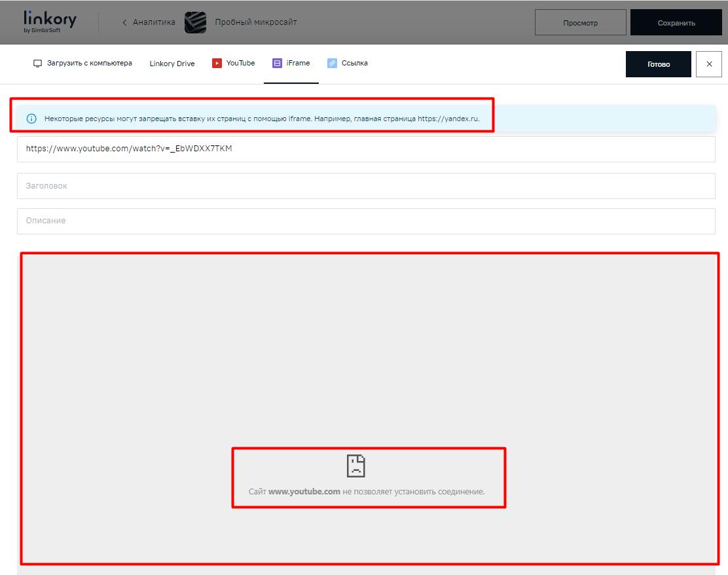This screenshot has height=575, width=728.
Task: Open the Ссылка tab with link icon
Action: (348, 64)
